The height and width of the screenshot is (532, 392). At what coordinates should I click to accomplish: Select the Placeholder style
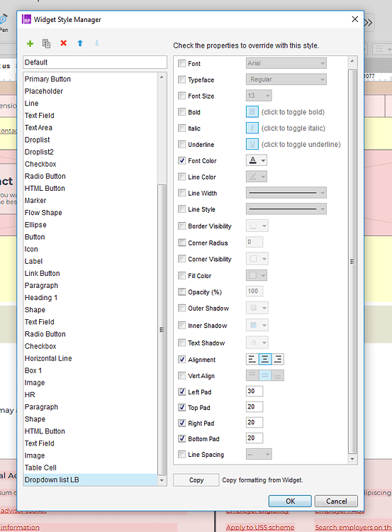point(44,92)
